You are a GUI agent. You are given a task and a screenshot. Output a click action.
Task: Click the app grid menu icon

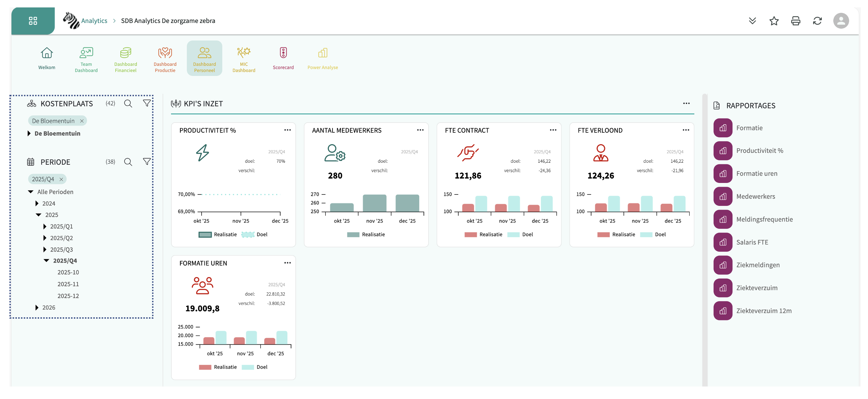pos(33,21)
